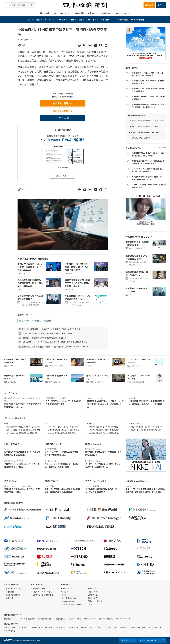Image resolution: width=170 pixels, height=644 pixels.
Task: Click the print icon under the article date
Action: tap(79, 45)
